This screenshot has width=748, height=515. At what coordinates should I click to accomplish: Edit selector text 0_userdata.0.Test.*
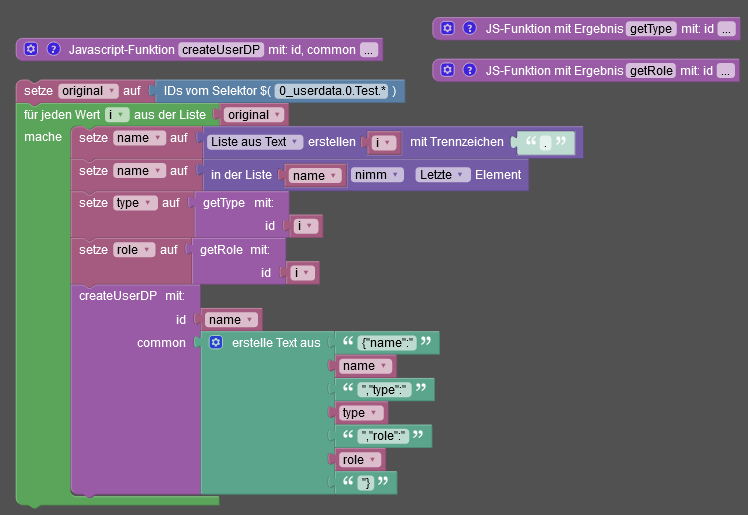click(x=332, y=91)
